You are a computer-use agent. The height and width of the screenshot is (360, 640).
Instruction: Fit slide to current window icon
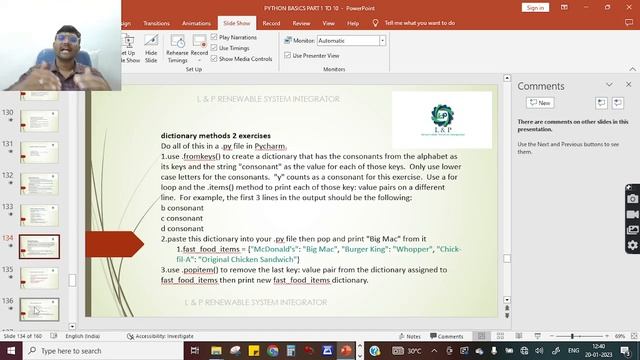634,336
